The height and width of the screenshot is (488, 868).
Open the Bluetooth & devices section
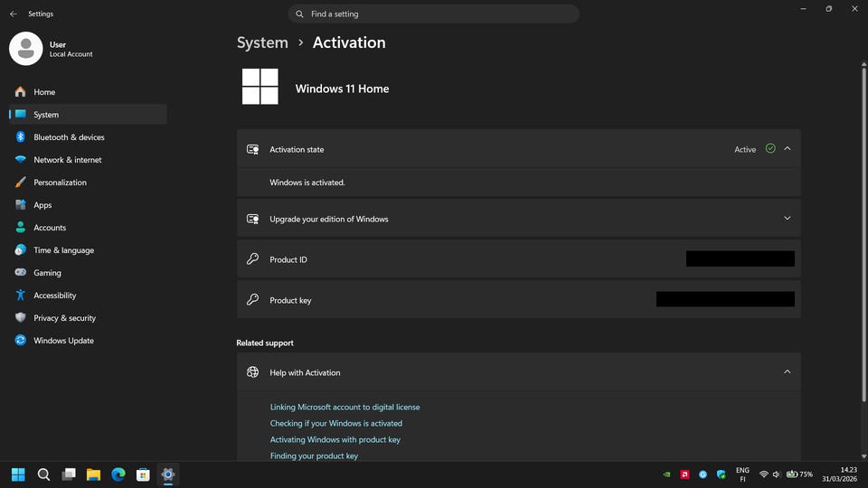point(69,137)
